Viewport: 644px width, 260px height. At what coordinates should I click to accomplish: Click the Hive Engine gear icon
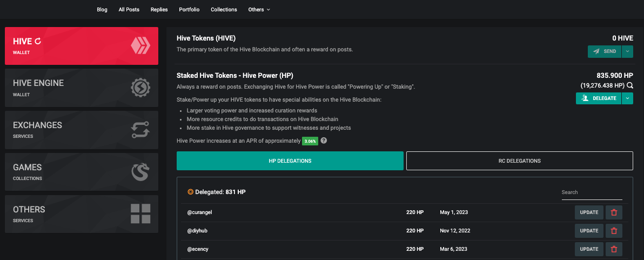point(140,88)
